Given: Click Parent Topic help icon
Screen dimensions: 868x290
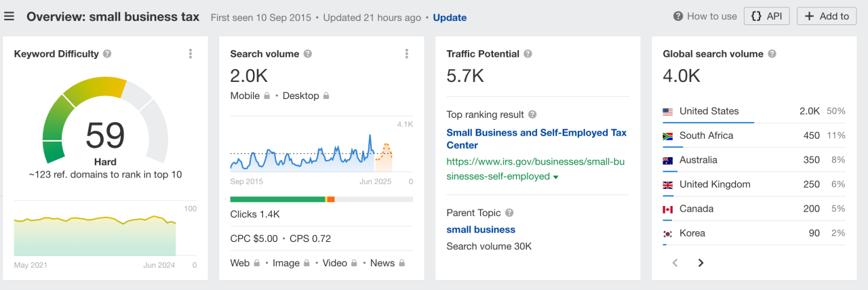Looking at the screenshot, I should [x=509, y=213].
